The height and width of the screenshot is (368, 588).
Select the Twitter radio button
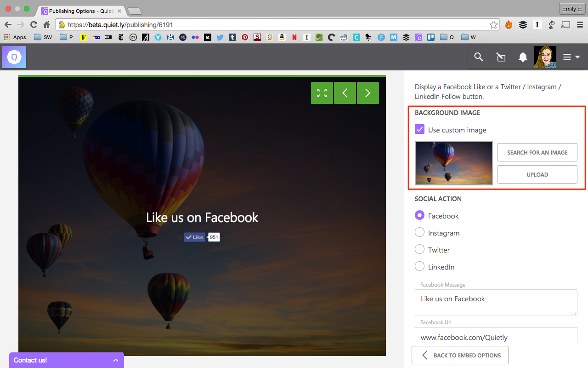click(419, 249)
